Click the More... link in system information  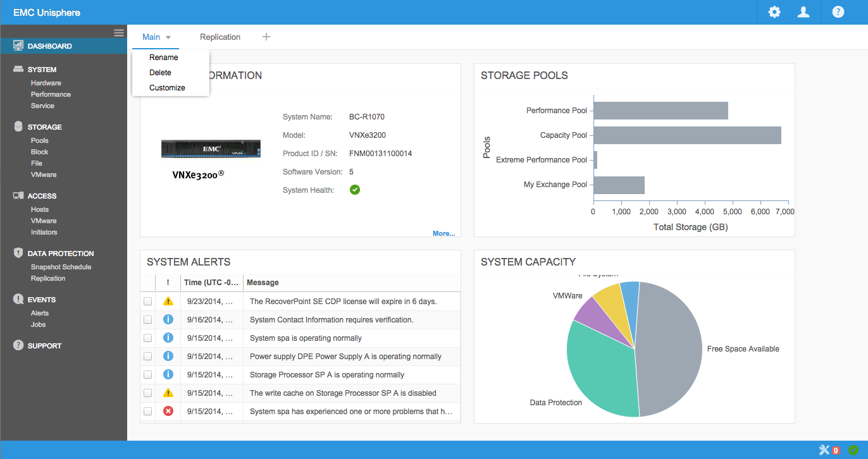443,233
